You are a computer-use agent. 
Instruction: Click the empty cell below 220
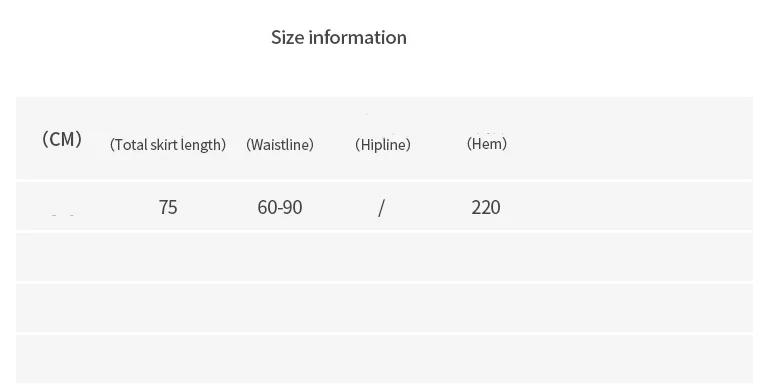click(x=486, y=257)
